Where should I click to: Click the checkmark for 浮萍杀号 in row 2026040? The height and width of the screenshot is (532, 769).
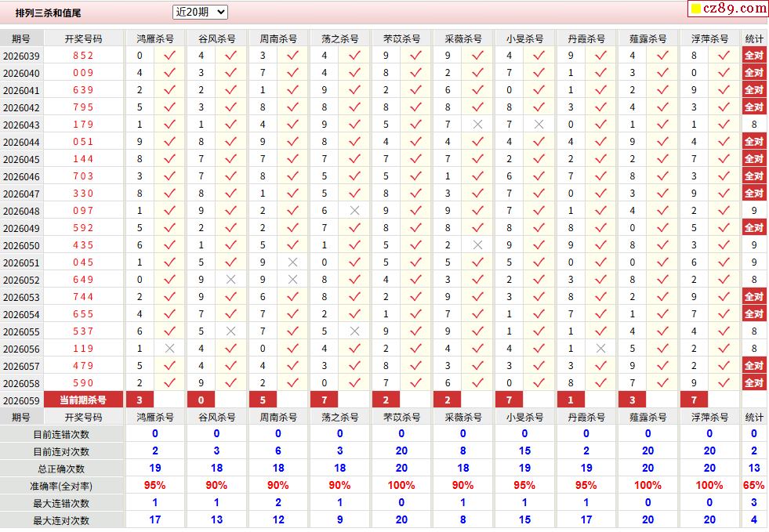(724, 73)
